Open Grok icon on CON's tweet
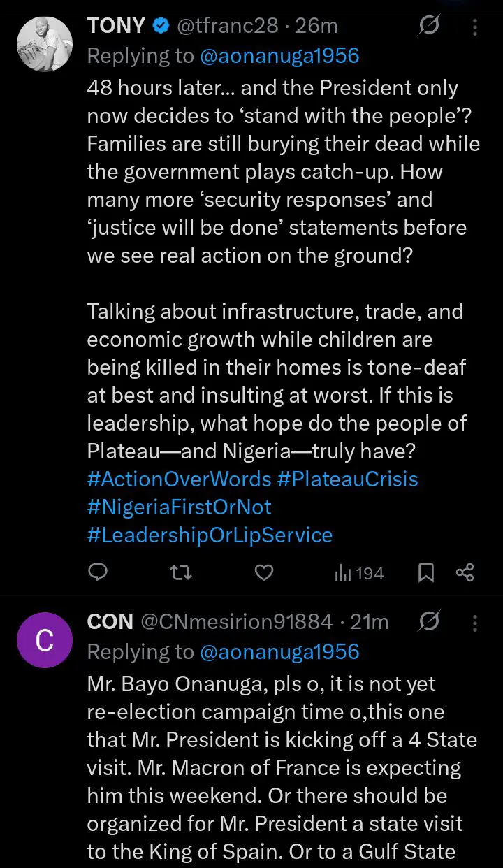 tap(428, 621)
